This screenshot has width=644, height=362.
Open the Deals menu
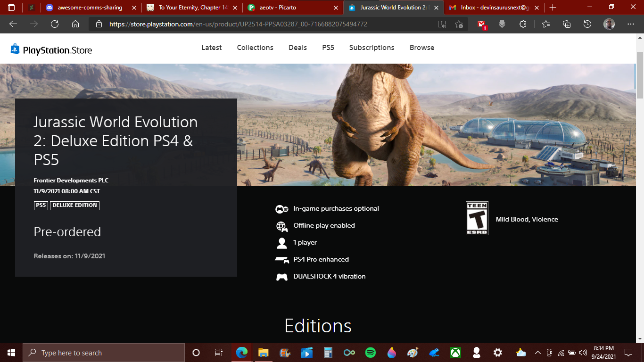(x=297, y=48)
